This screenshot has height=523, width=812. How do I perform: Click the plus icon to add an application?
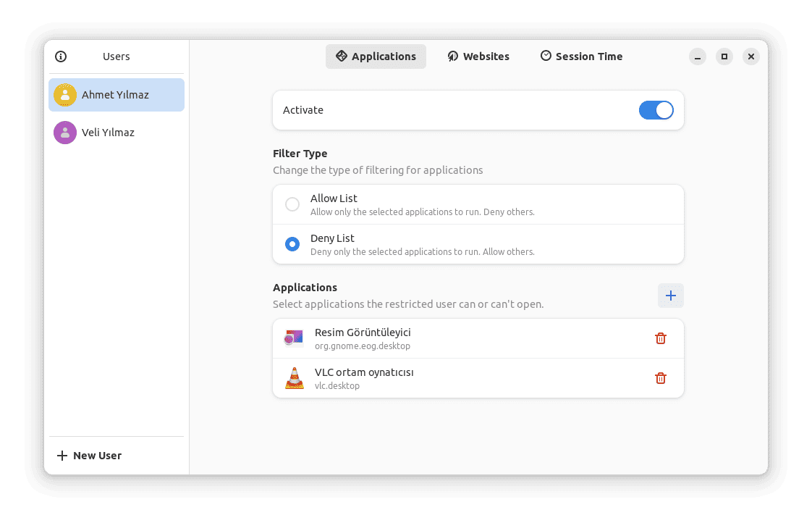tap(671, 296)
